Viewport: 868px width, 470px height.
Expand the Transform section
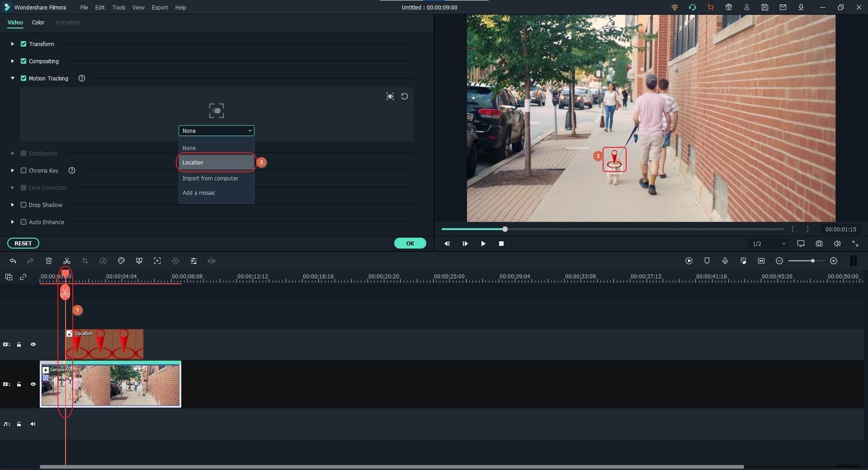click(x=12, y=44)
